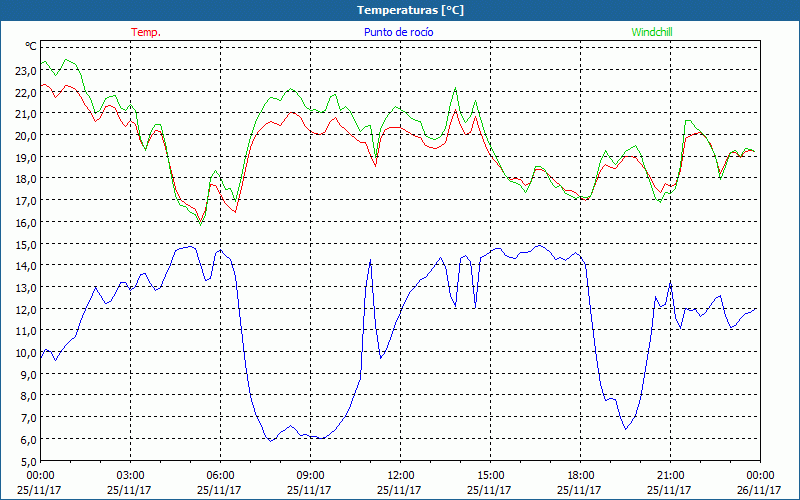Click the '°C' unit label on the axis
Image resolution: width=800 pixels, height=500 pixels.
click(x=31, y=47)
